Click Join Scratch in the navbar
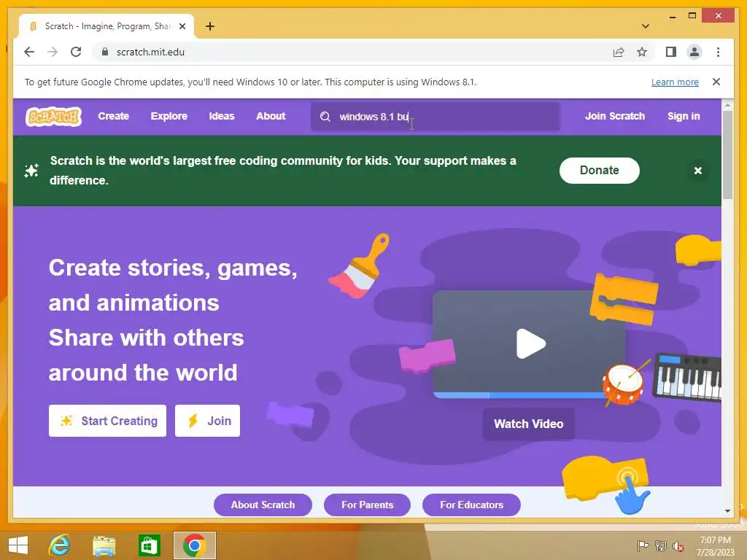This screenshot has height=560, width=747. [x=614, y=116]
